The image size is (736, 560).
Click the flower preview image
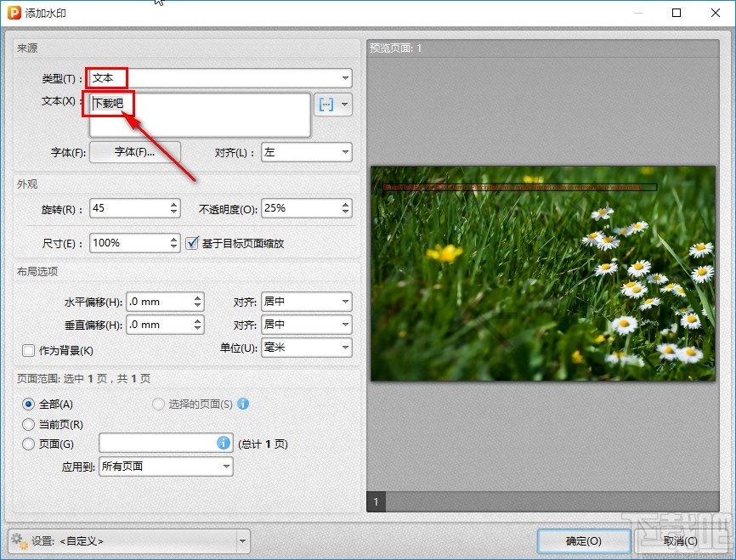[x=543, y=273]
